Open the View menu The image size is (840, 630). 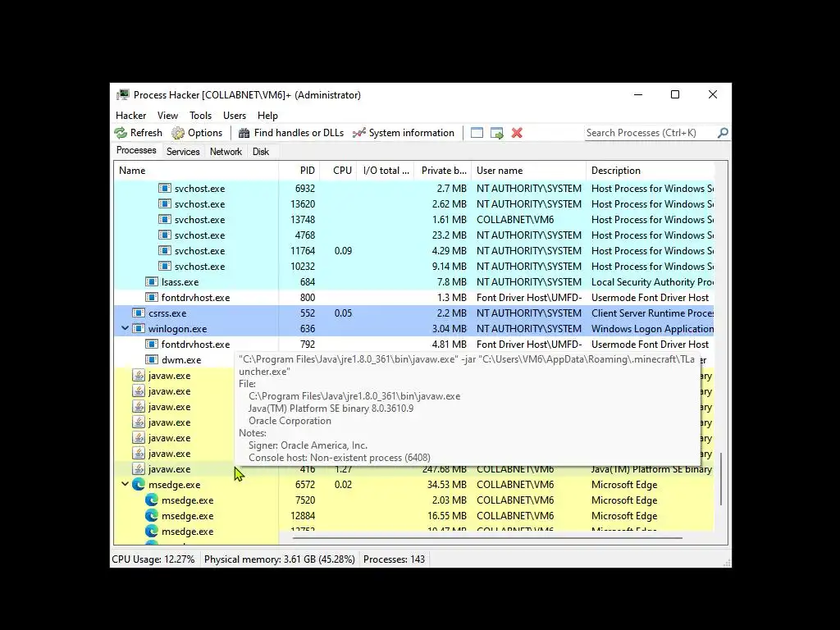167,116
